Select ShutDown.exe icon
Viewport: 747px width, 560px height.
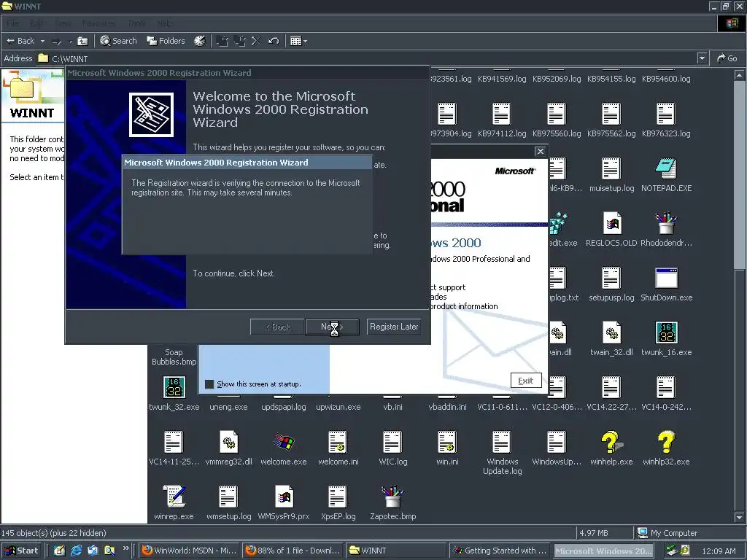coord(666,278)
